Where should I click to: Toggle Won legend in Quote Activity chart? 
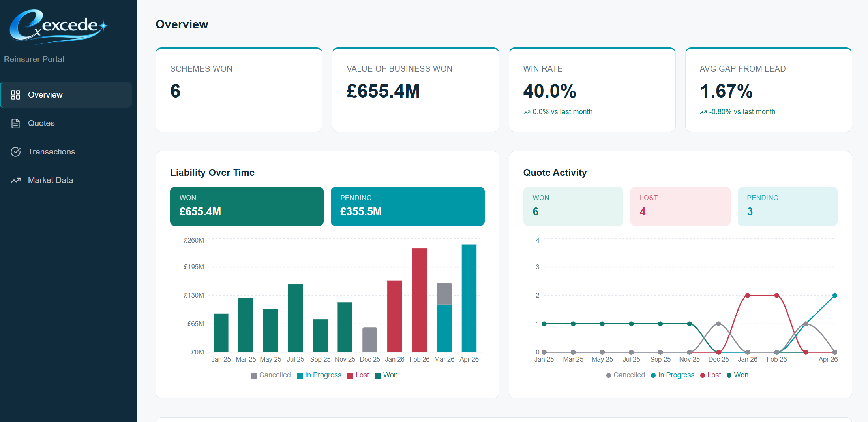pos(737,375)
